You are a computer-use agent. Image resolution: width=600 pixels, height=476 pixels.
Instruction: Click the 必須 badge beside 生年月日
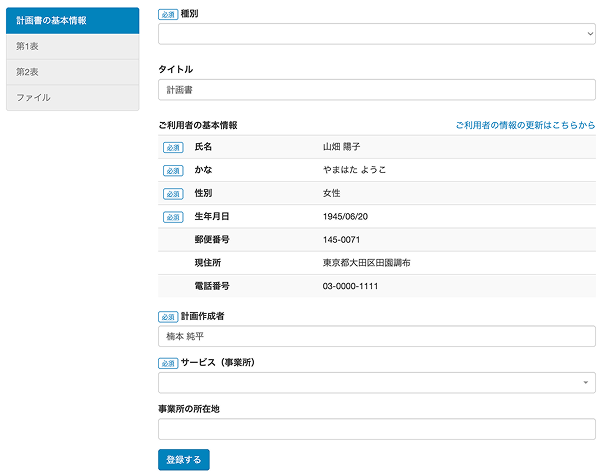[x=173, y=217]
